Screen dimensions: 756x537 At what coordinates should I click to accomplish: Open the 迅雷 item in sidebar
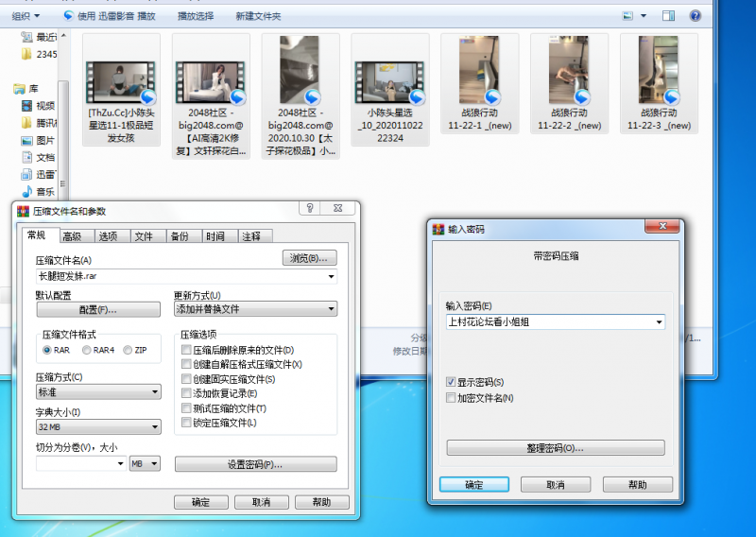click(40, 174)
